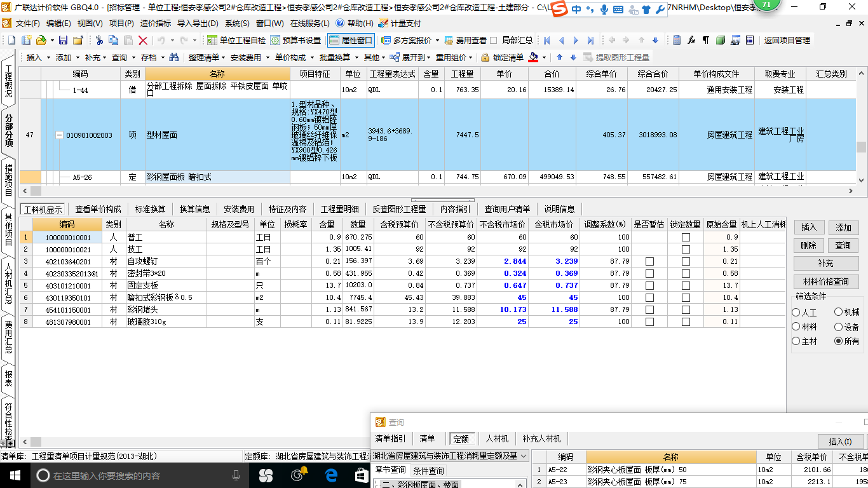Toggle 是否暂估 checkbox for 自攻螺钉 row

649,261
